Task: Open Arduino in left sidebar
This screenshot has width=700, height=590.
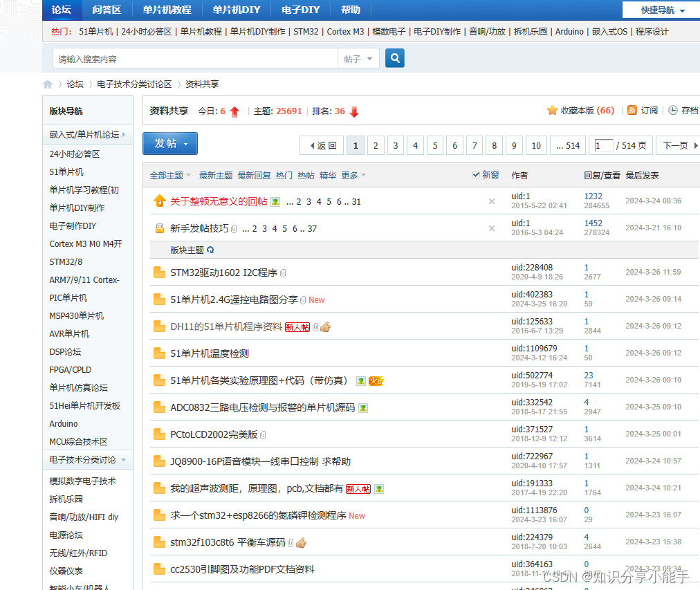Action: click(x=64, y=424)
